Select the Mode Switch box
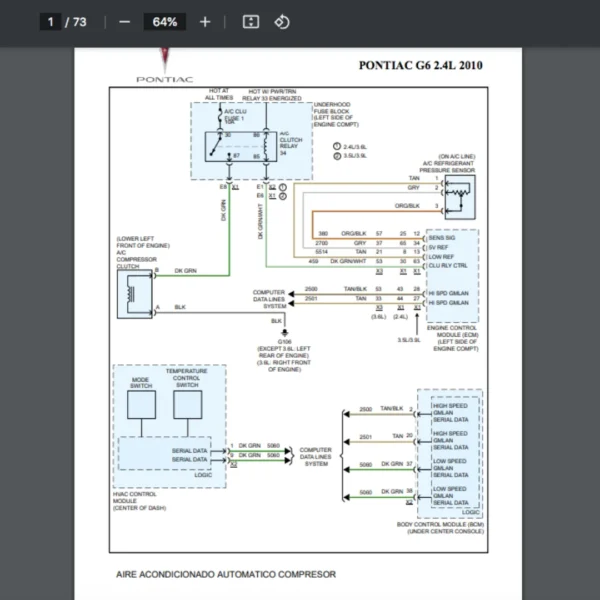 coord(143,404)
